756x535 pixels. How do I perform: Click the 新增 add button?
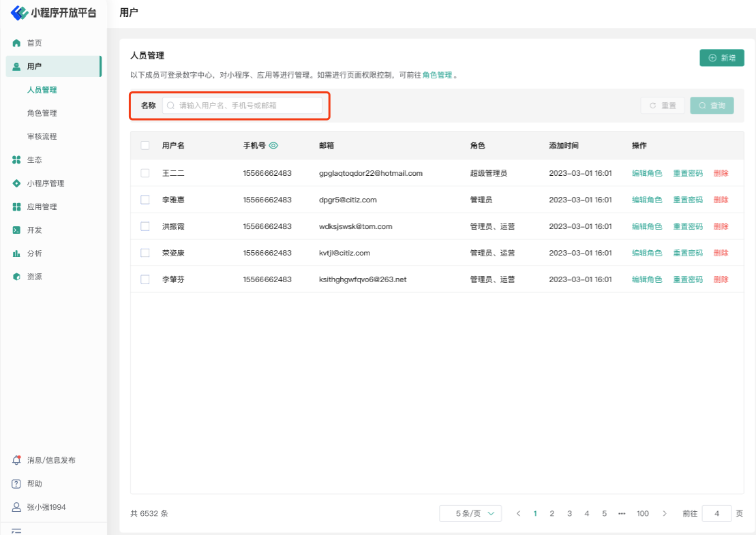tap(721, 58)
